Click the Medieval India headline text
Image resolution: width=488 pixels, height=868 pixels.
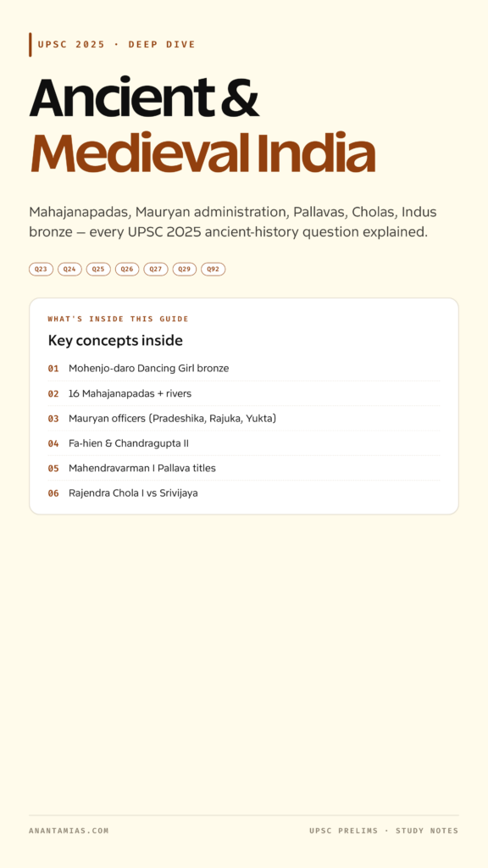coord(202,153)
